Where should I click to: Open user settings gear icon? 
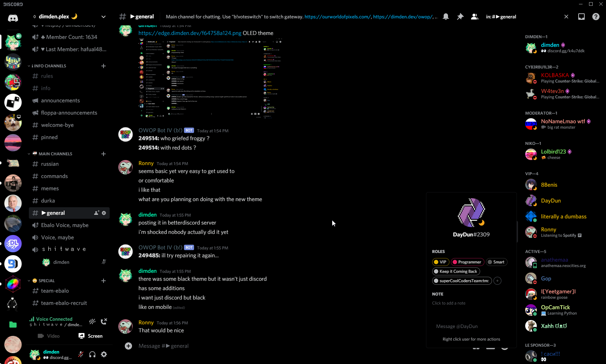tap(104, 354)
